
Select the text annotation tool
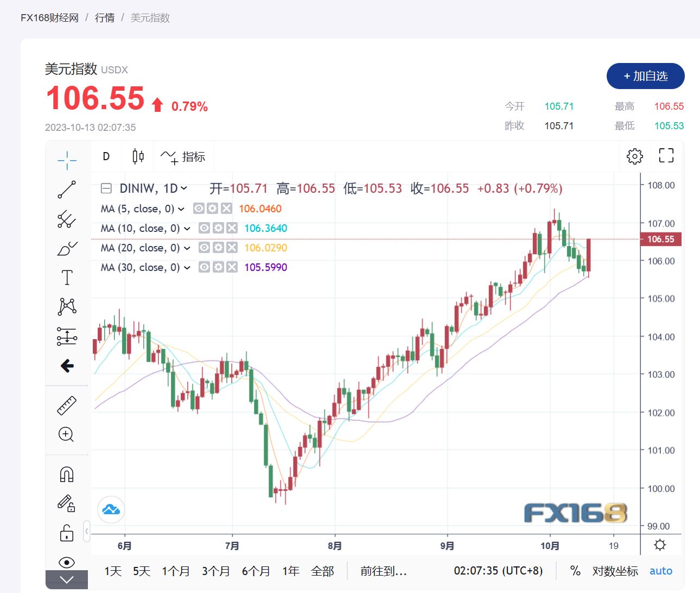(67, 277)
